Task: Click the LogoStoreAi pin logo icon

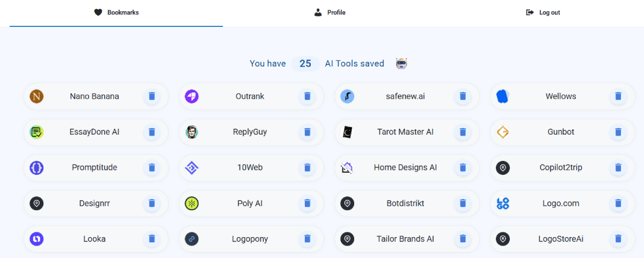Action: [x=503, y=239]
